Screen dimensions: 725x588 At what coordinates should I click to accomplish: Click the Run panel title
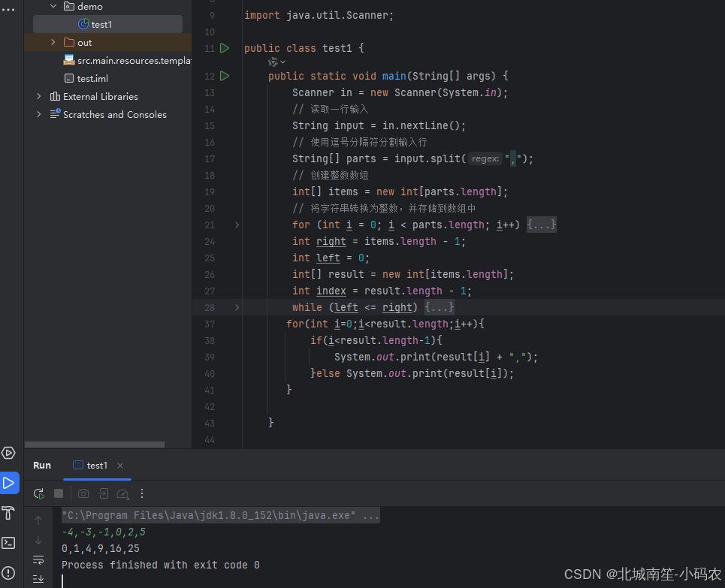(x=42, y=466)
